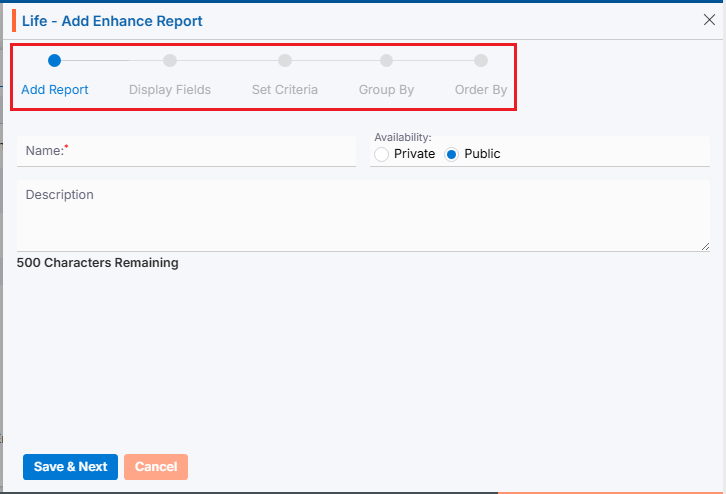Click the Add Report step circle
Image resolution: width=726 pixels, height=494 pixels.
pos(54,61)
